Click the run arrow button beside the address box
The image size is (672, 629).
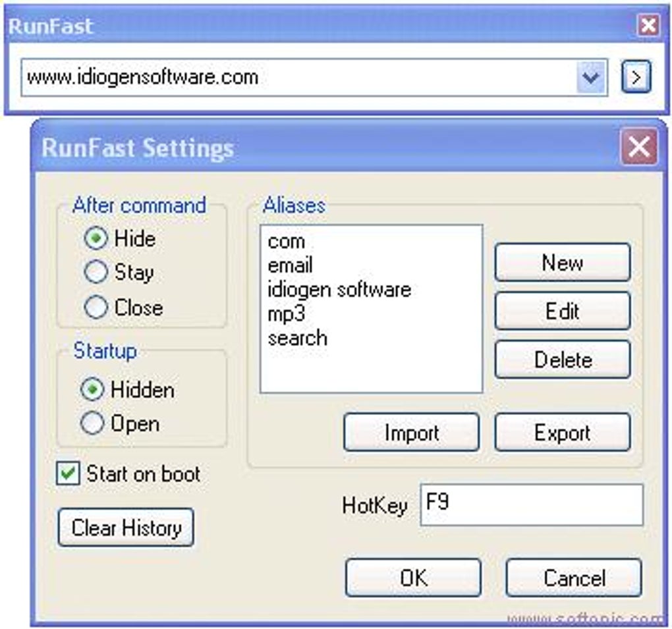click(x=636, y=78)
